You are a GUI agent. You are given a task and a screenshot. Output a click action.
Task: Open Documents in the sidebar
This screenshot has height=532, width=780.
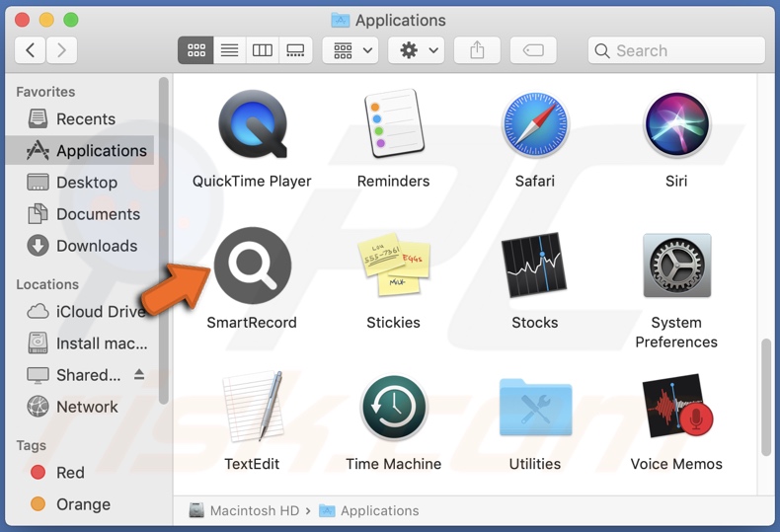[80, 214]
